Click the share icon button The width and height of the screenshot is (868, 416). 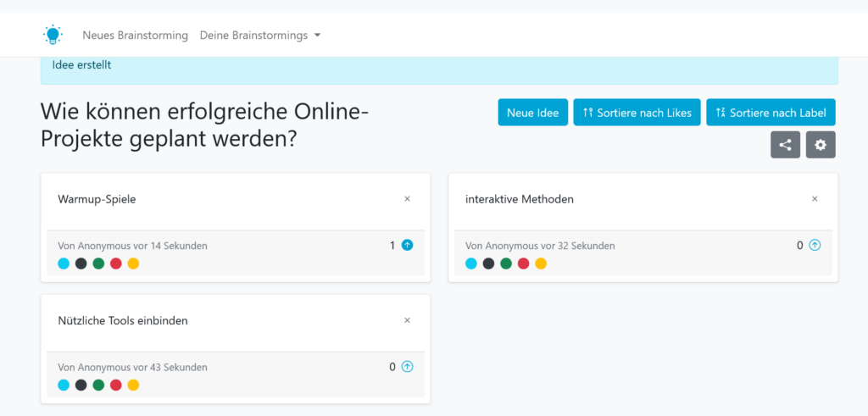[x=785, y=145]
